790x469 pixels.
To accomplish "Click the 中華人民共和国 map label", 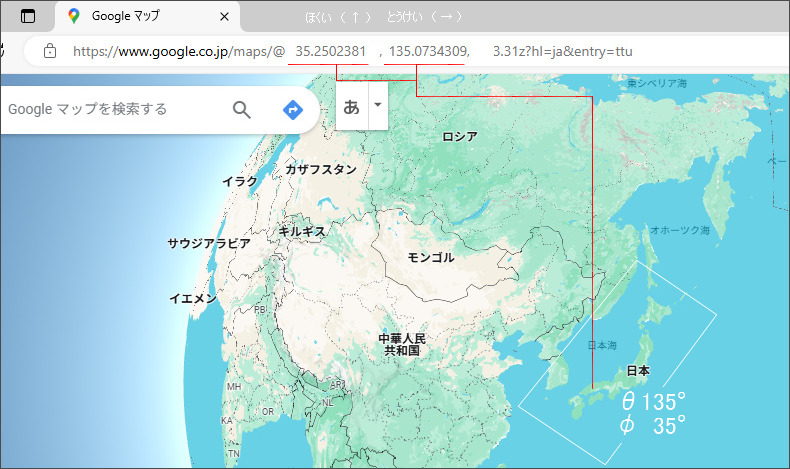I will coord(402,345).
